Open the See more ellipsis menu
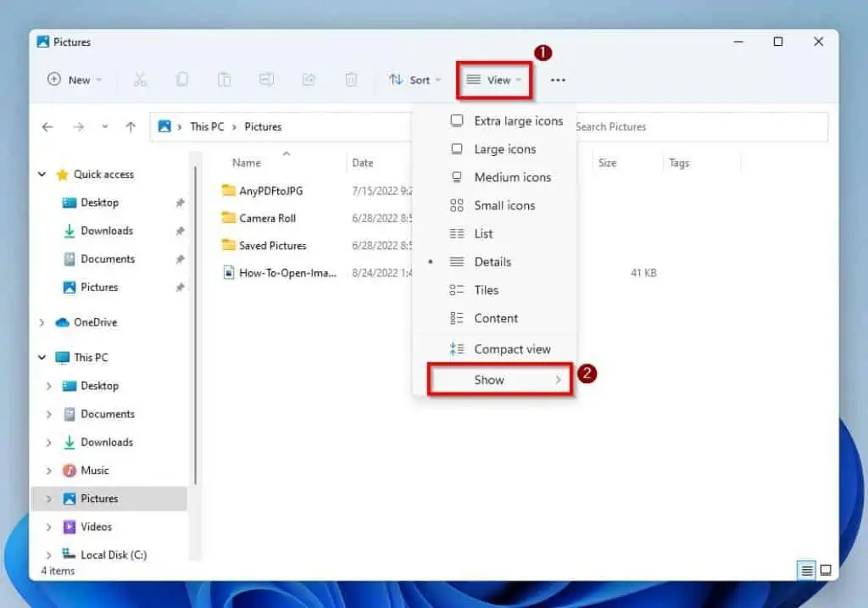 click(558, 81)
